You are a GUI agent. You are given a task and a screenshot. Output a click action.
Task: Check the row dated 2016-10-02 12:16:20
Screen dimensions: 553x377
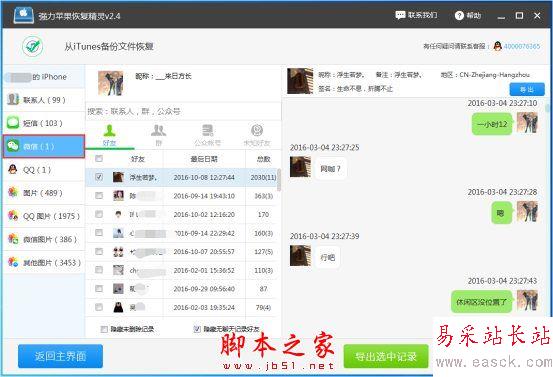click(99, 214)
